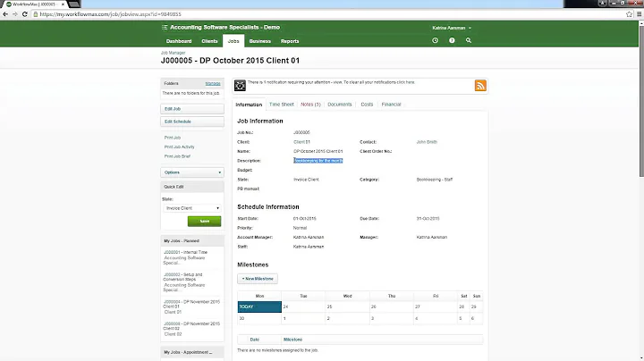Click calendar day 27 under Fri

[436, 306]
